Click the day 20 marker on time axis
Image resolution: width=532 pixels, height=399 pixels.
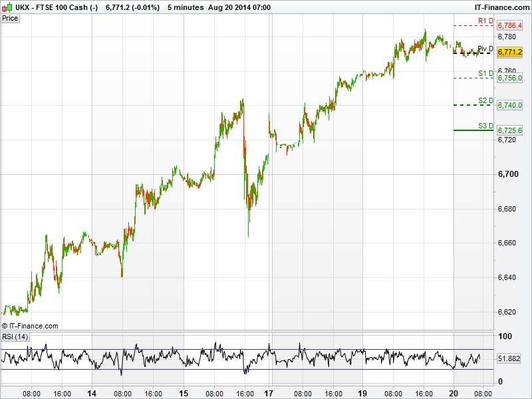tap(454, 393)
